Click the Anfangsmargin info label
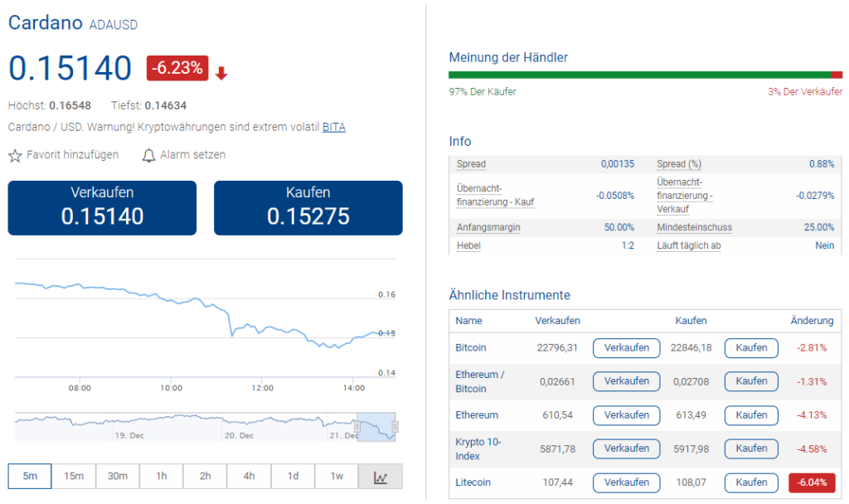 [488, 227]
